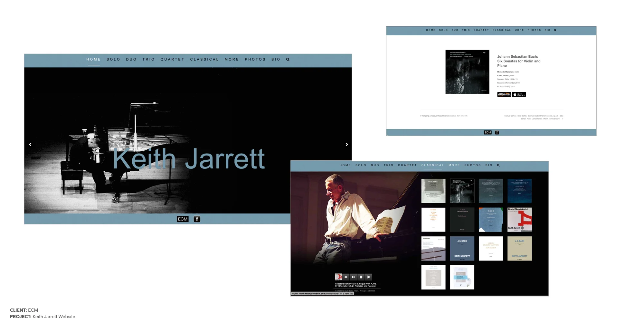The image size is (644, 322).
Task: Open PHOTOS in the home page navigation
Action: point(255,60)
